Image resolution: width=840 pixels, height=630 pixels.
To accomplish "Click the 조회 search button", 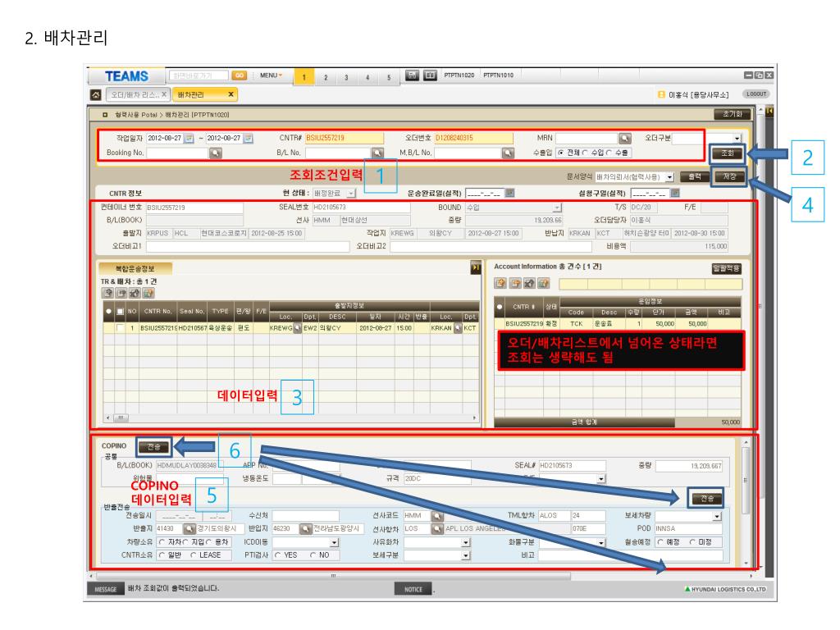I will click(727, 153).
